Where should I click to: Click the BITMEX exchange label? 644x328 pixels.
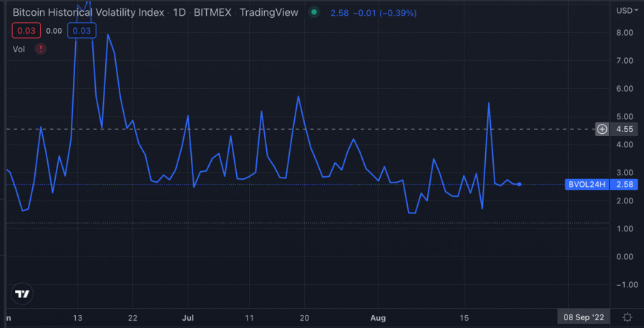[x=214, y=13]
